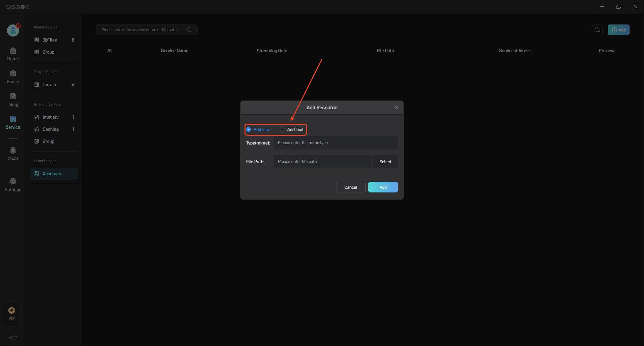Click the search magnifier icon
Image resolution: width=644 pixels, height=346 pixels.
coord(189,30)
